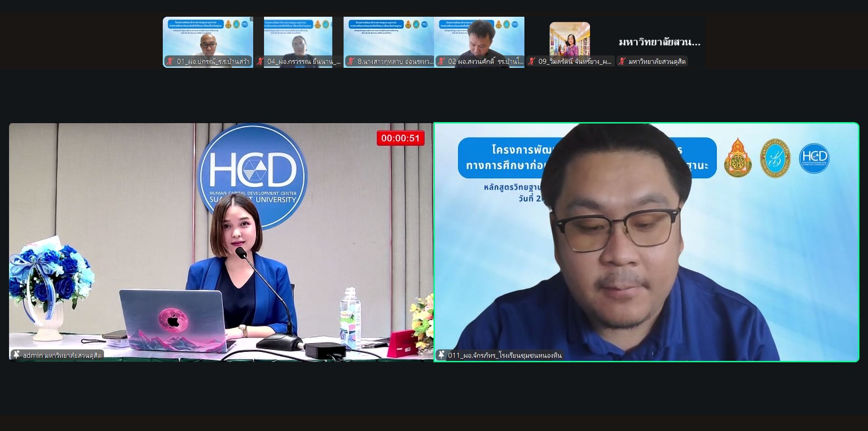Screen dimensions: 868x431
Task: Click the red 00:00:51 timer
Action: 401,138
